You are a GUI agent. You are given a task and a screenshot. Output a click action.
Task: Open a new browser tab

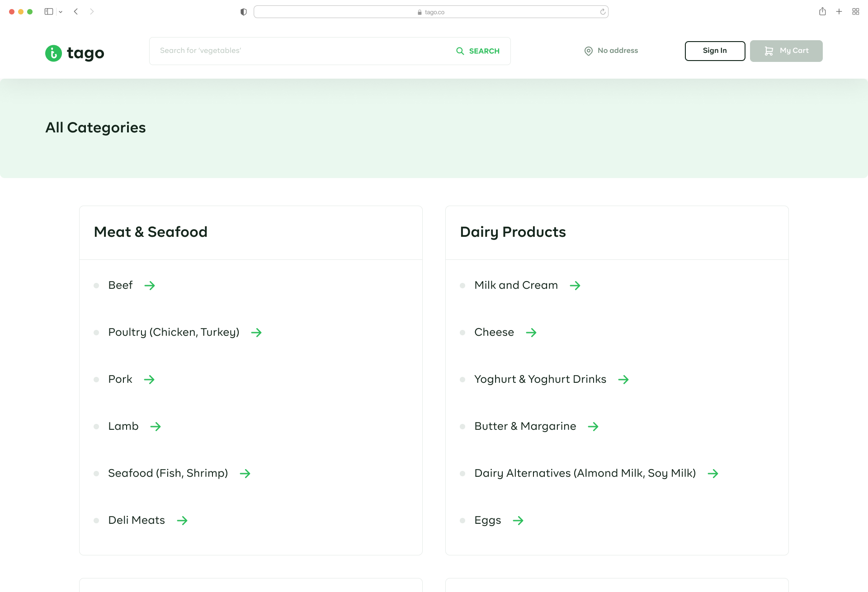point(839,12)
